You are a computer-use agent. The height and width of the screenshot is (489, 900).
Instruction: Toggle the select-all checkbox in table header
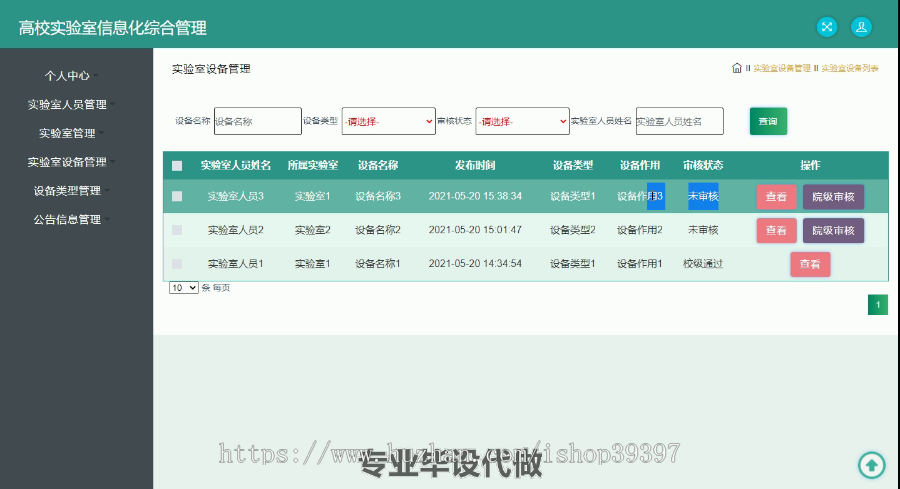pyautogui.click(x=177, y=165)
